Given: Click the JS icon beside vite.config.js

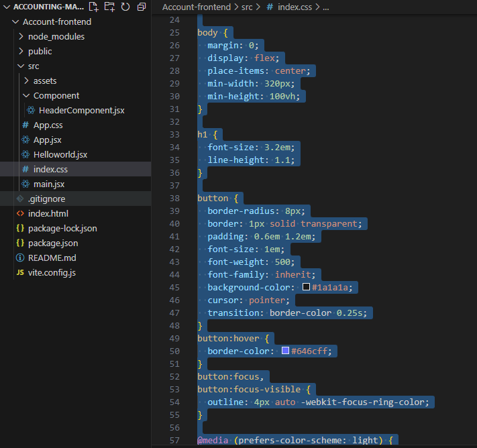Looking at the screenshot, I should coord(20,272).
